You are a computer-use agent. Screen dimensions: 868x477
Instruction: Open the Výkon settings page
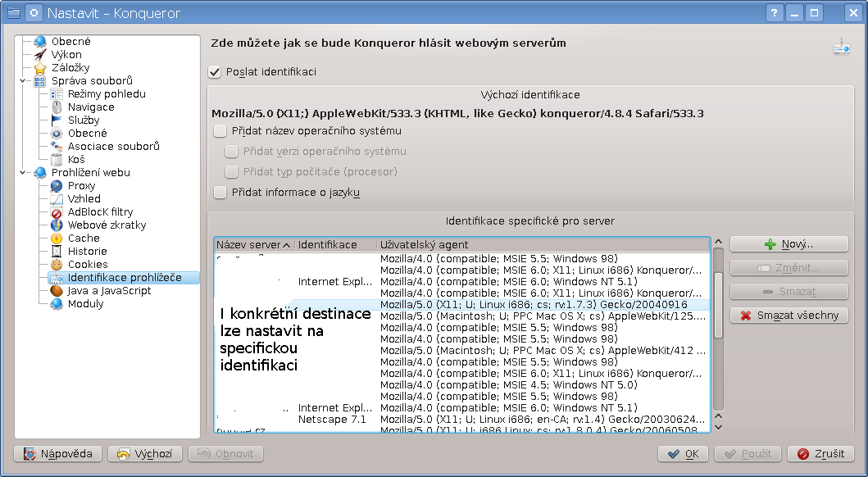pyautogui.click(x=66, y=55)
